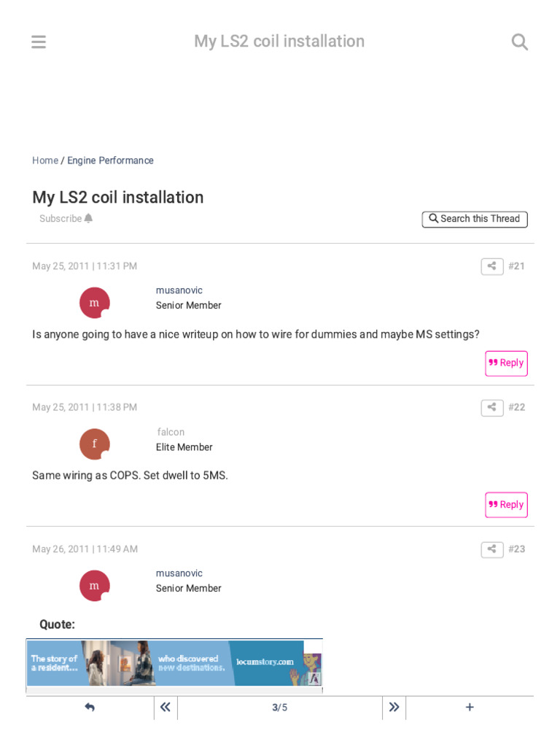Open falcon's profile username link
The width and height of the screenshot is (560, 747).
point(171,432)
